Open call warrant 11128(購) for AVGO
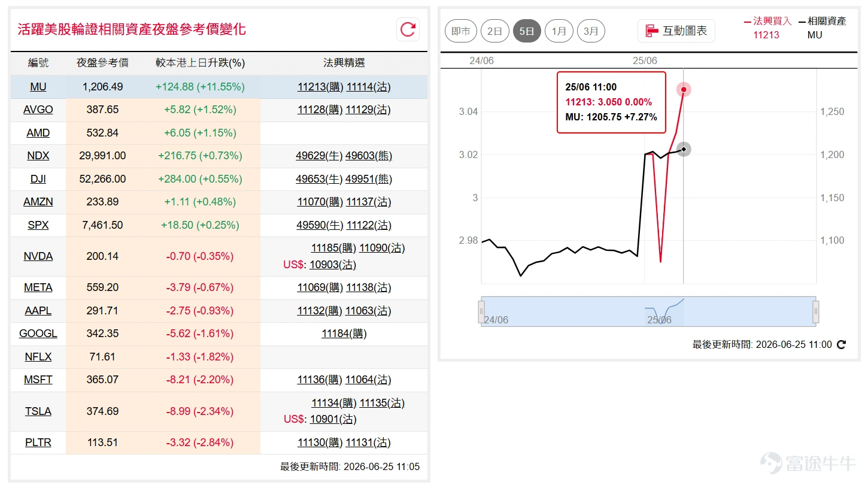Screen dimensions: 868x485 point(320,110)
